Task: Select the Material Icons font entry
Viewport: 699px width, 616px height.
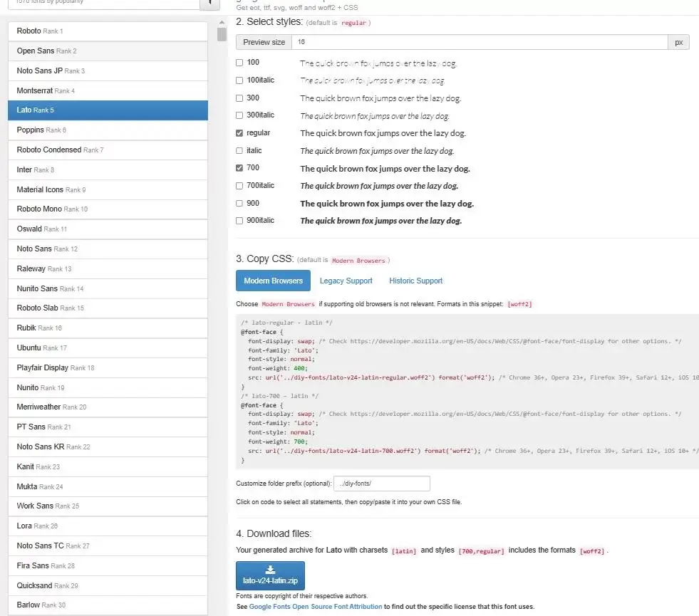Action: coord(107,189)
